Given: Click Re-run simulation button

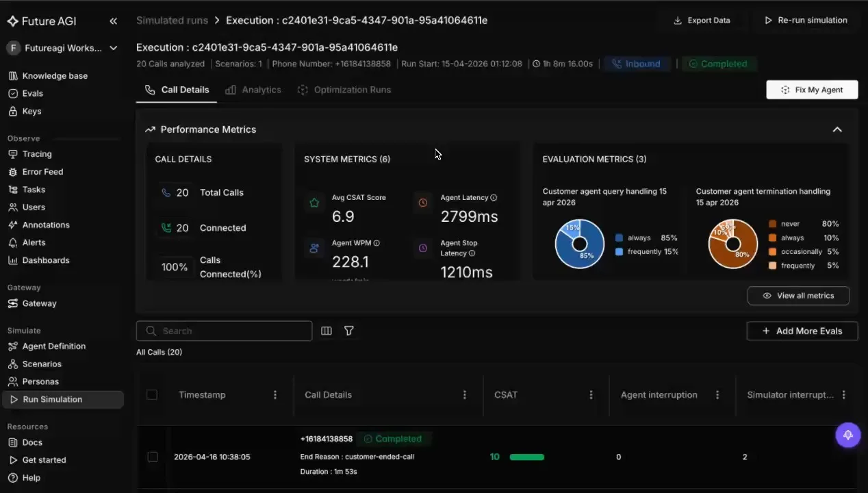Looking at the screenshot, I should click(806, 21).
